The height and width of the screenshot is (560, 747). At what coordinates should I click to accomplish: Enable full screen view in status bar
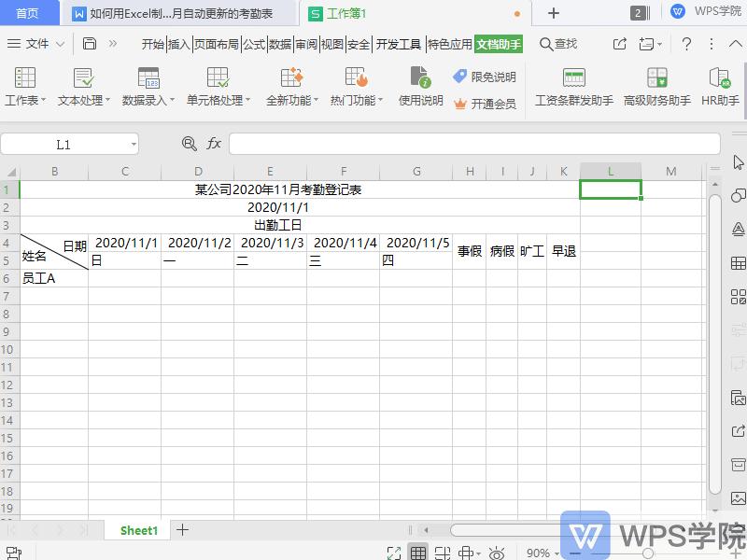[x=393, y=553]
